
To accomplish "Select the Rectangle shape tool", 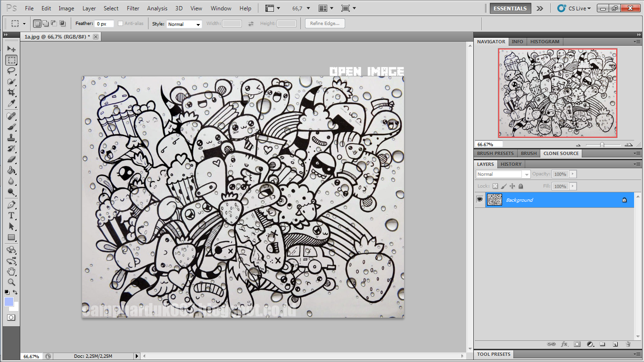I will (x=11, y=237).
